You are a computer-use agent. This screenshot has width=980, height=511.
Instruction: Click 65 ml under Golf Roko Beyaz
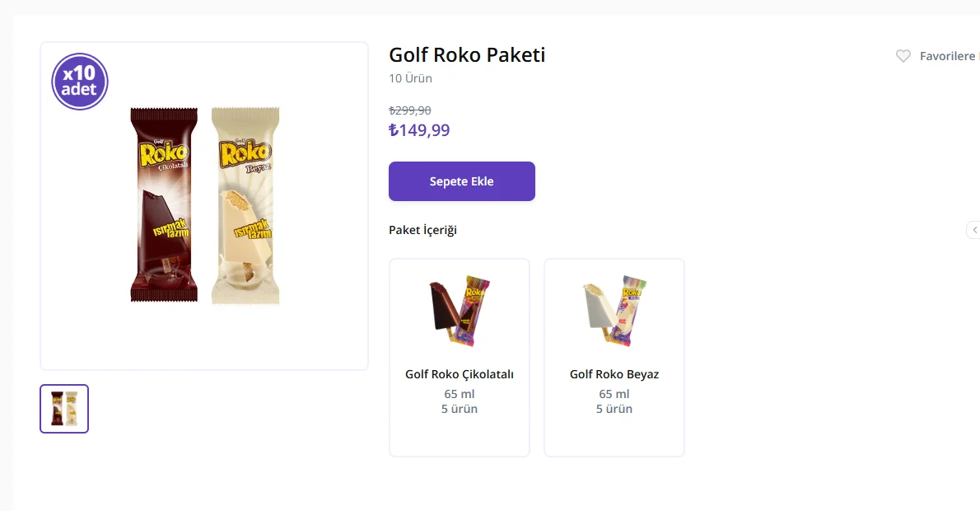click(614, 394)
